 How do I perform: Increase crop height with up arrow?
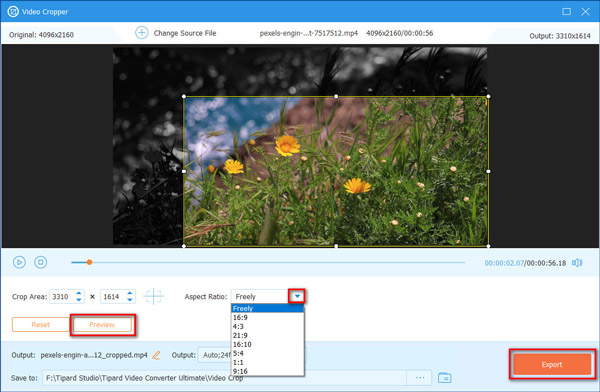[x=130, y=293]
